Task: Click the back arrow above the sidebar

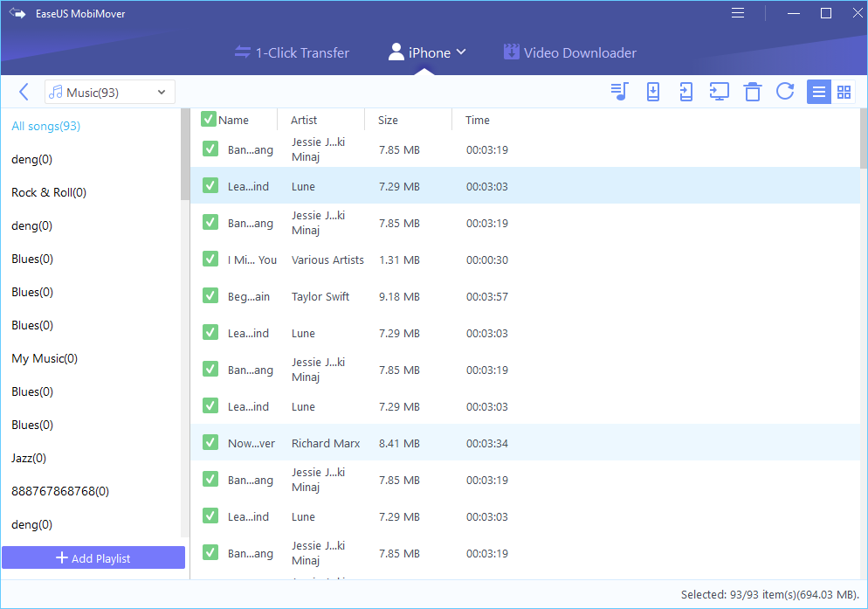Action: pyautogui.click(x=24, y=92)
